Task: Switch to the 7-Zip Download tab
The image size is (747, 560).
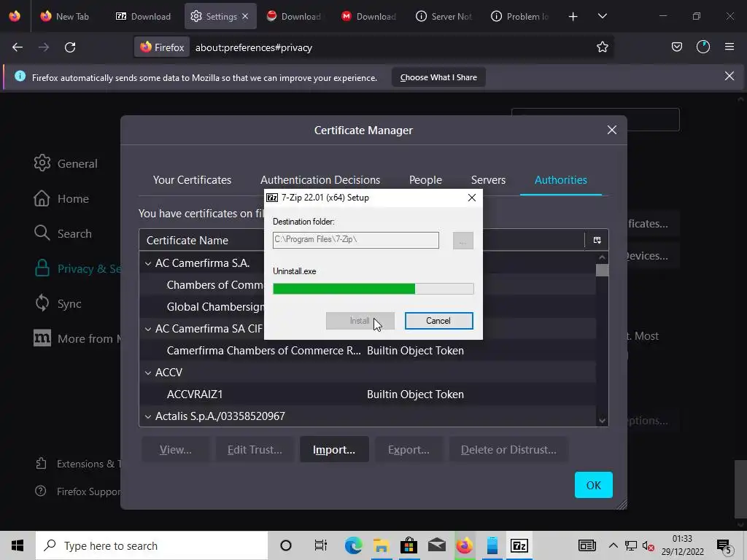Action: (x=144, y=16)
